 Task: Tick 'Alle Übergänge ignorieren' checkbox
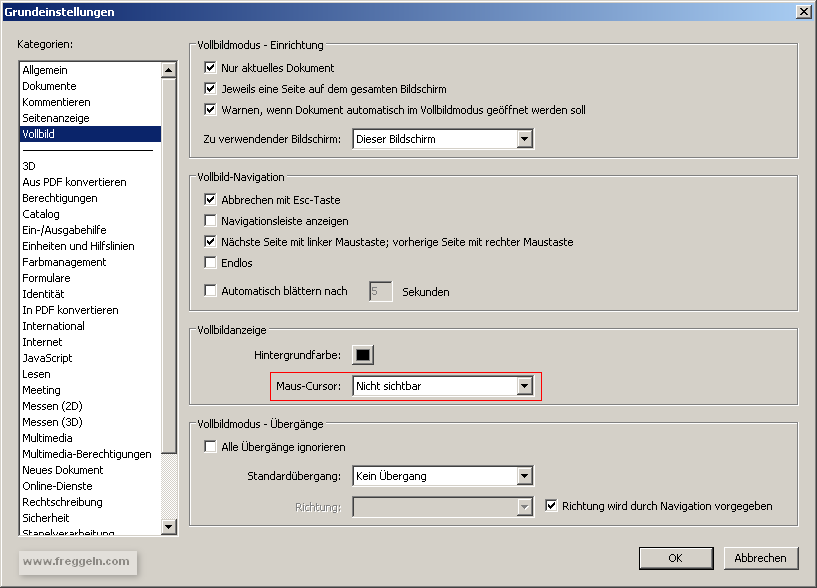pyautogui.click(x=210, y=447)
